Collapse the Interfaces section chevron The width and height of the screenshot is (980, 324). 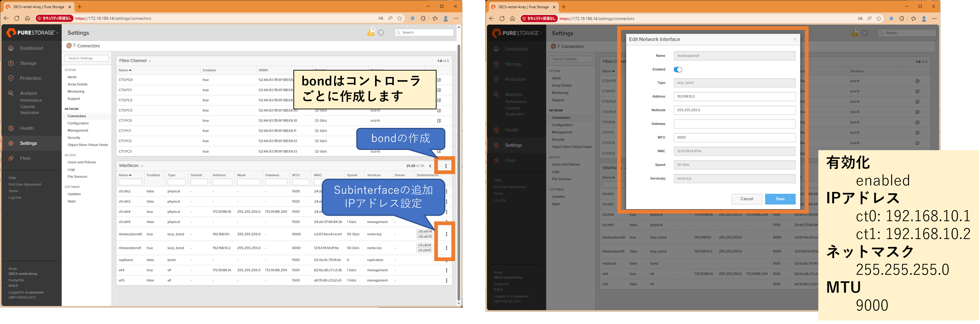[x=142, y=166]
